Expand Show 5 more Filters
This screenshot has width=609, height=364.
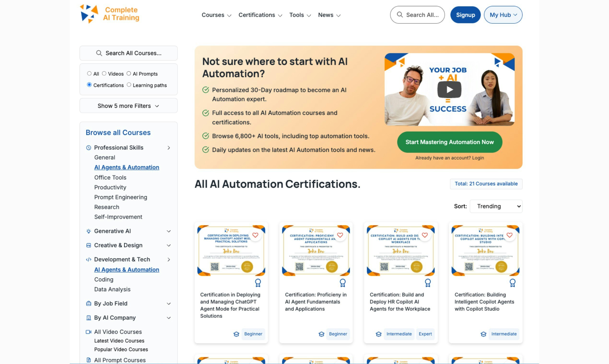[x=129, y=106]
